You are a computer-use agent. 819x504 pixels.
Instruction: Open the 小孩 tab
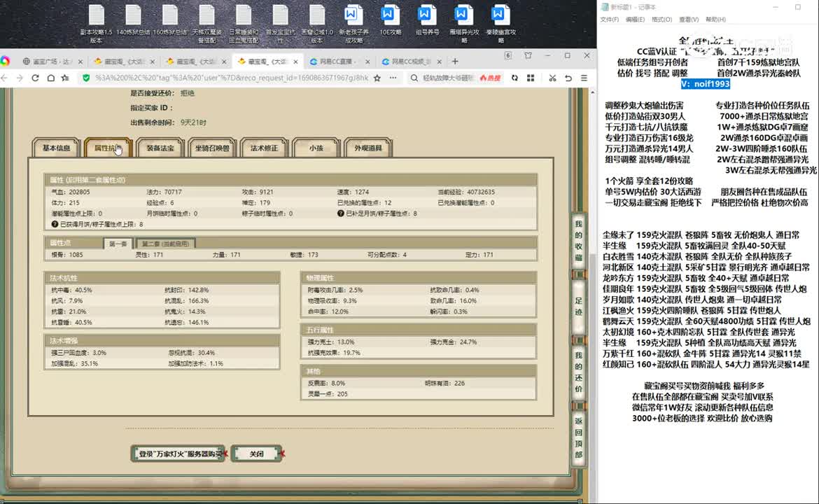click(316, 148)
